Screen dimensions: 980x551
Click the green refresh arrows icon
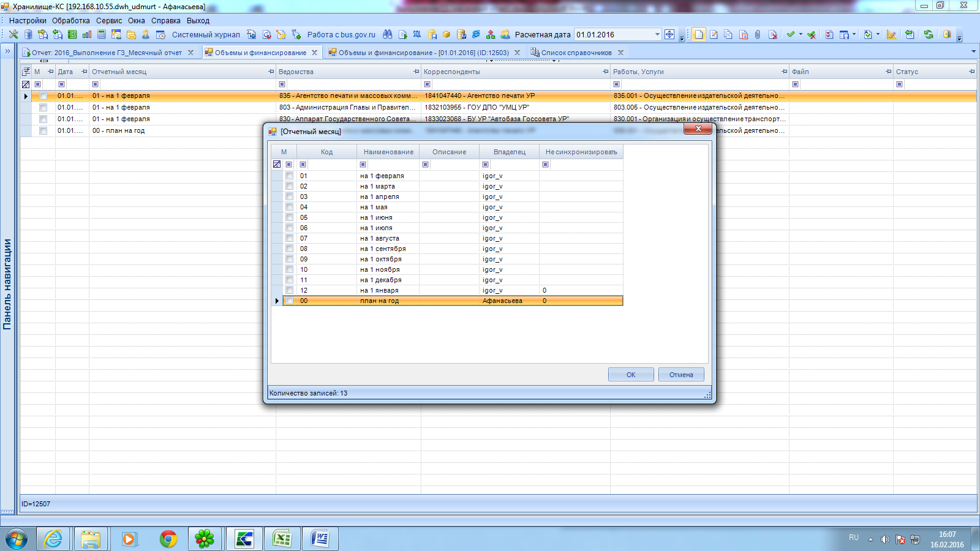(x=929, y=35)
